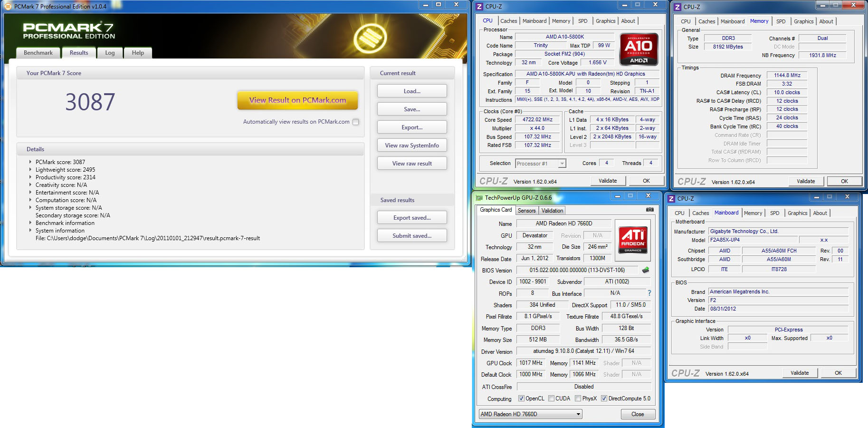Expand the Creativity score row
Viewport: 868px width, 428px height.
pyautogui.click(x=30, y=185)
